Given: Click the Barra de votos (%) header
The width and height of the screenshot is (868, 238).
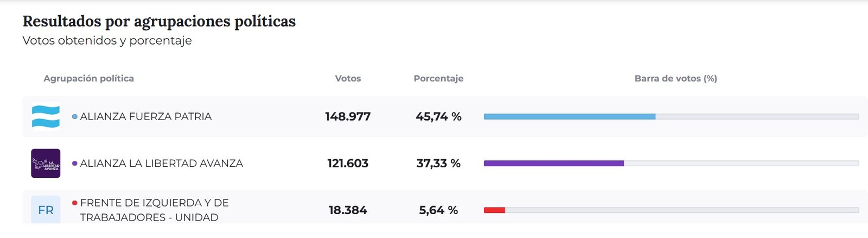Looking at the screenshot, I should (675, 78).
